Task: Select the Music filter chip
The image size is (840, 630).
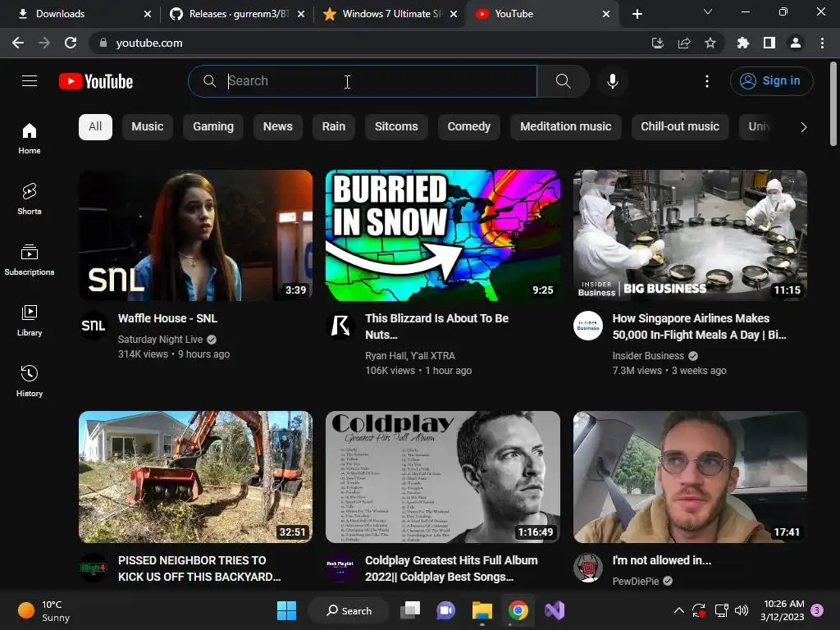Action: pos(148,127)
